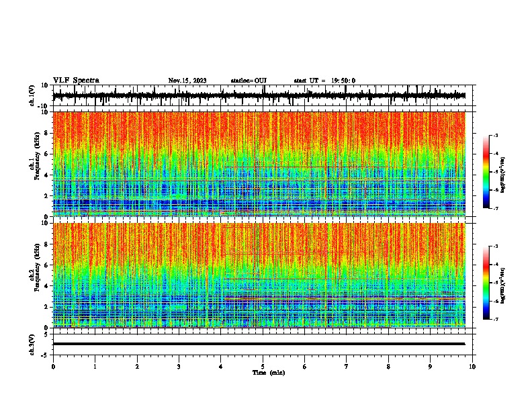
Task: Click time axis tick label '3'
Action: pyautogui.click(x=179, y=367)
